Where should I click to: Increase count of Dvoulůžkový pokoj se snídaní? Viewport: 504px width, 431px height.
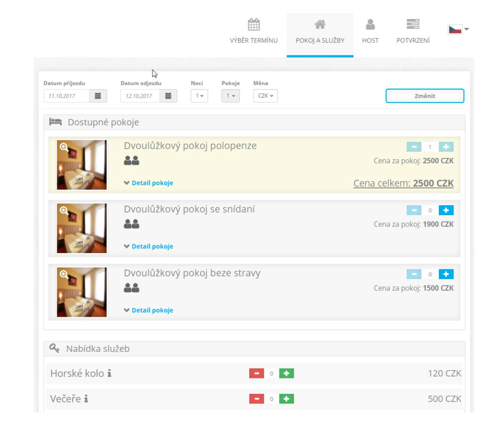[x=446, y=210]
